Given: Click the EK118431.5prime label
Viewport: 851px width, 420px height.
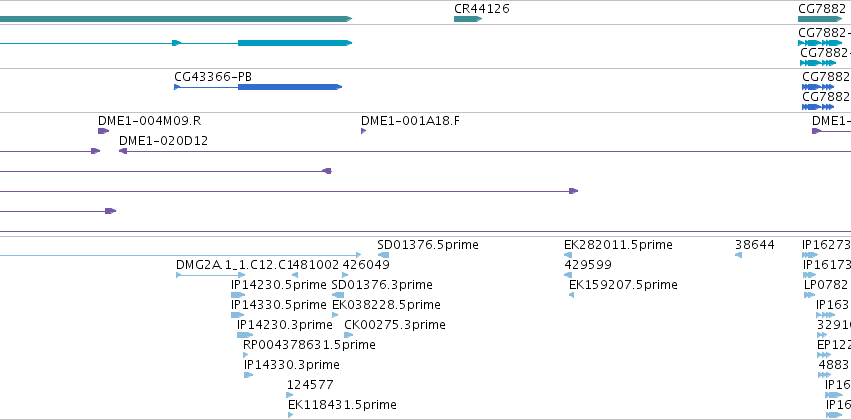Looking at the screenshot, I should click(342, 405).
